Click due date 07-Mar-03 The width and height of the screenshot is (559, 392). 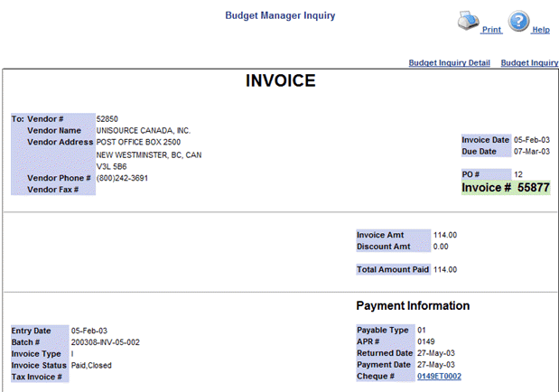click(x=532, y=152)
